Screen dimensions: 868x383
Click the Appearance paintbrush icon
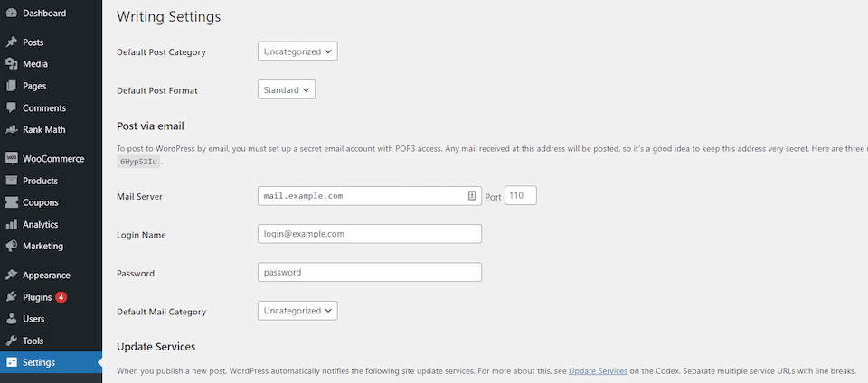click(11, 276)
